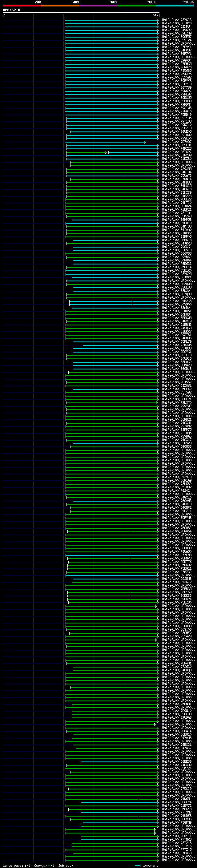This screenshot has height=868, width=197.
Task: Open hit UniRef100_P35685
Action: pyautogui.click(x=177, y=71)
